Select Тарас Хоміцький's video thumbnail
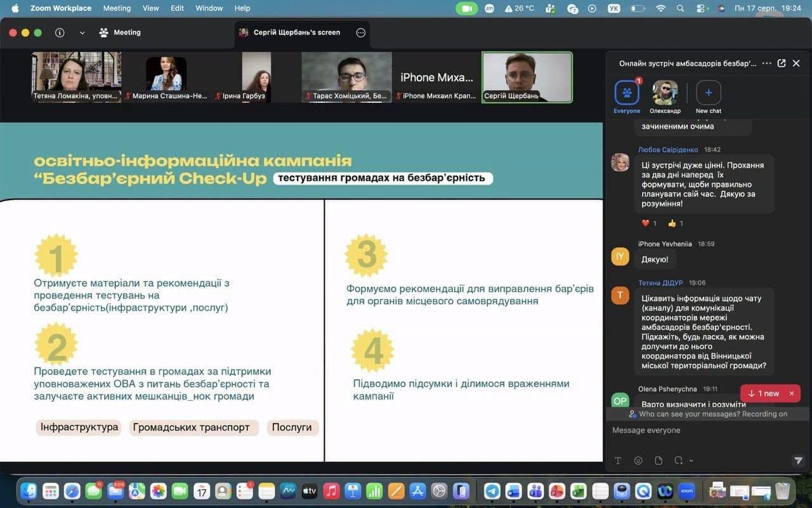The height and width of the screenshot is (508, 812). click(346, 77)
